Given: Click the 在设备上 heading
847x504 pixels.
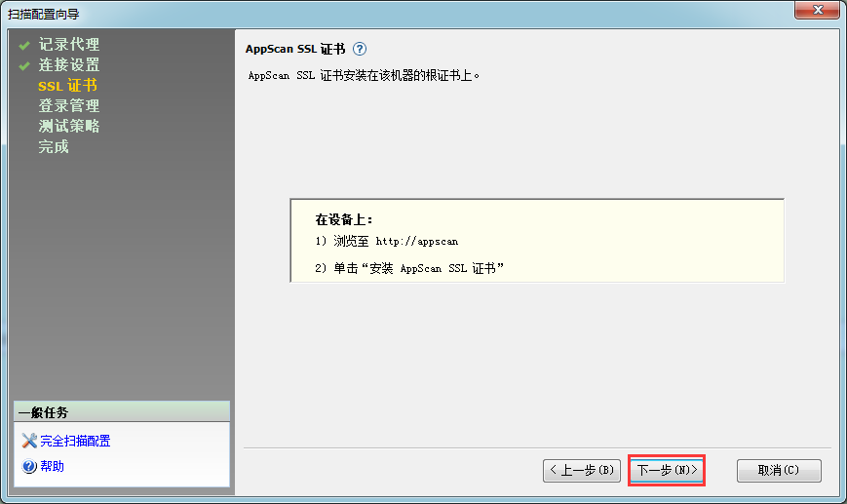Looking at the screenshot, I should coord(343,220).
